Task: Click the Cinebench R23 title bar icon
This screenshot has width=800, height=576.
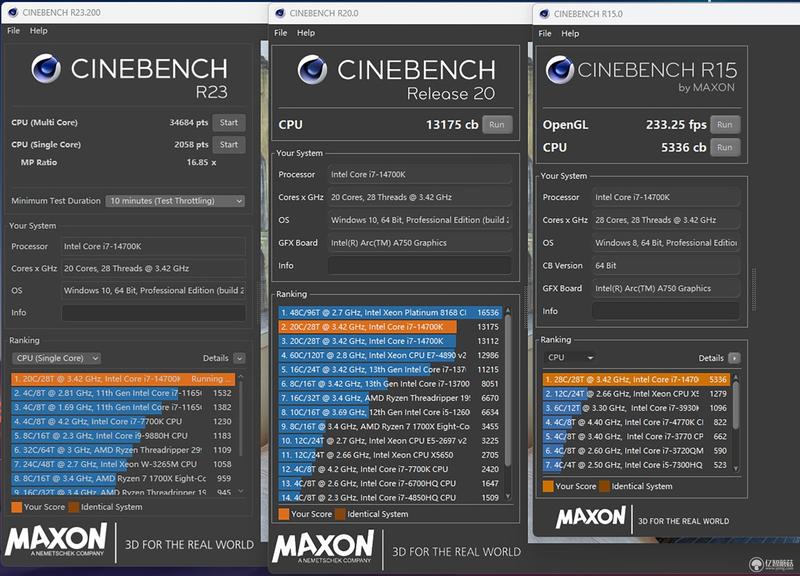Action: pyautogui.click(x=13, y=12)
